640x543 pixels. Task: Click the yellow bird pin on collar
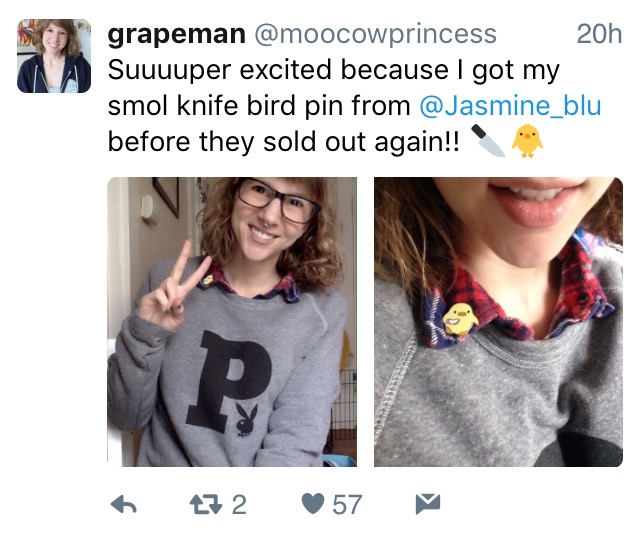460,319
